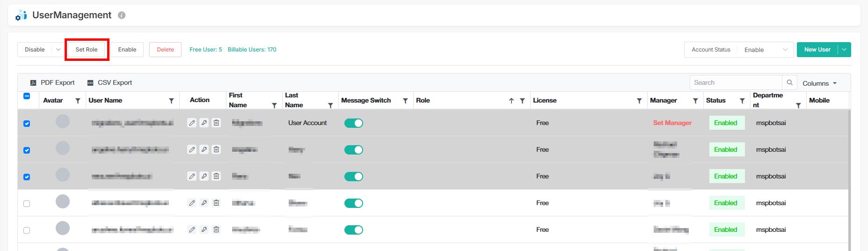
Task: Open the Account Status Enable dropdown
Action: pyautogui.click(x=765, y=50)
